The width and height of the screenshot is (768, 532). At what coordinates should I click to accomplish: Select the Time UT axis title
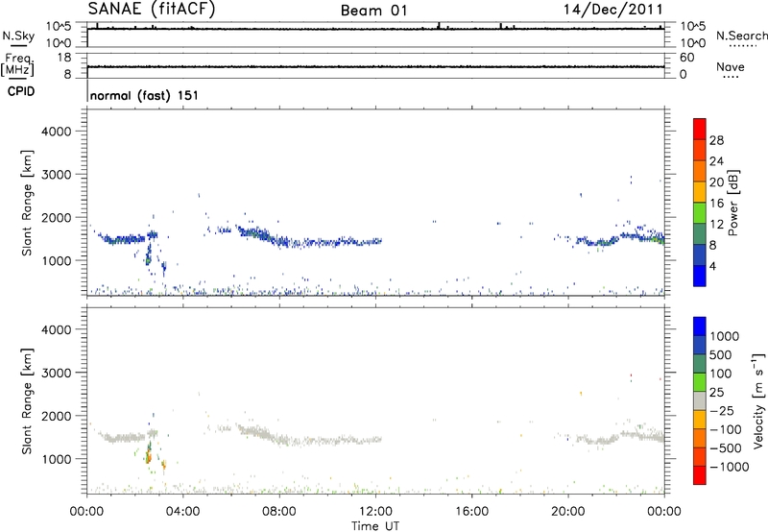point(375,526)
